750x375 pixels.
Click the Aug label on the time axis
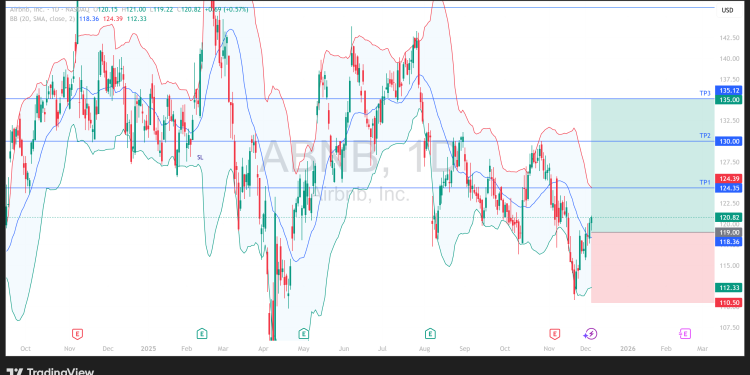(x=424, y=349)
